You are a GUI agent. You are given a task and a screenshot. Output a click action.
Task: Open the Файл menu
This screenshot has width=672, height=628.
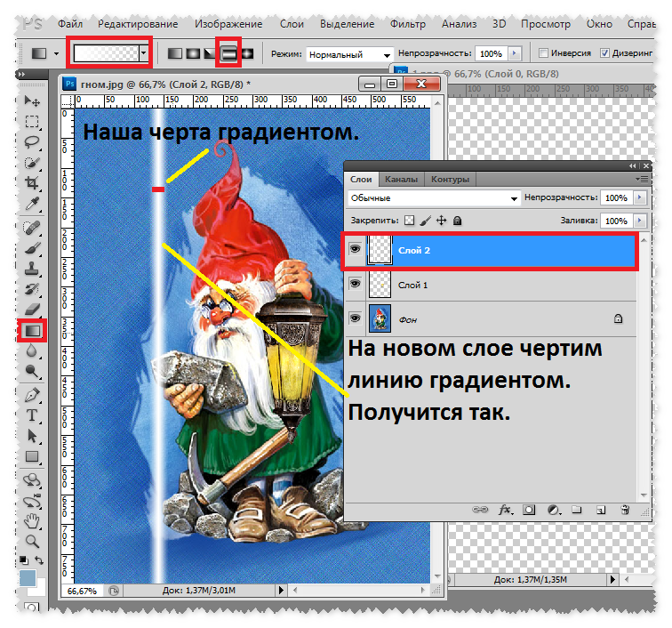[70, 24]
